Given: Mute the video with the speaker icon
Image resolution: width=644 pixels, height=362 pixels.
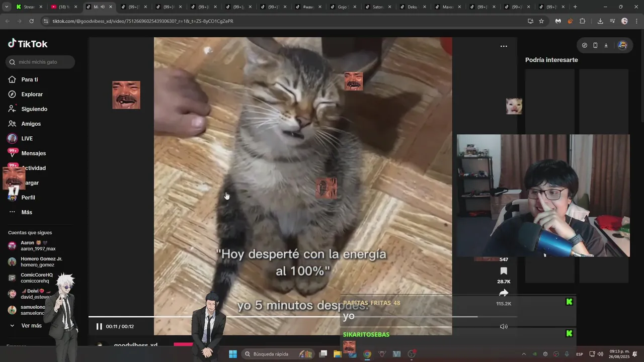Looking at the screenshot, I should point(504,326).
